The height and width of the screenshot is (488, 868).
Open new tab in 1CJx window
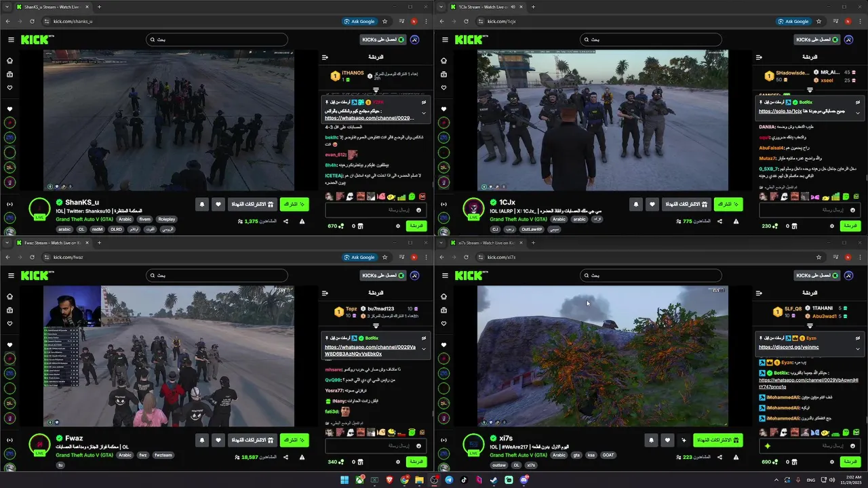[x=533, y=7]
